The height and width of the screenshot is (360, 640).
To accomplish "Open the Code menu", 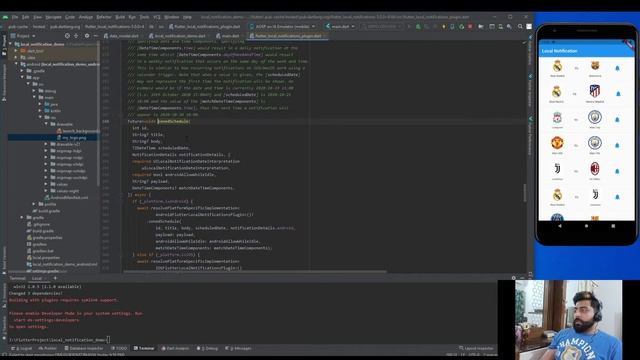I will tap(70, 17).
